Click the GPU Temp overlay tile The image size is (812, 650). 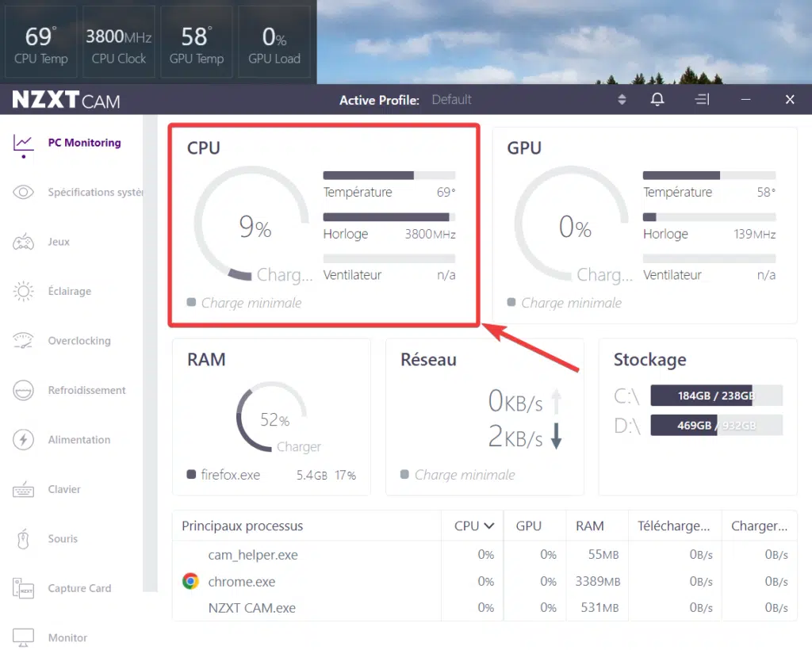[x=197, y=42]
